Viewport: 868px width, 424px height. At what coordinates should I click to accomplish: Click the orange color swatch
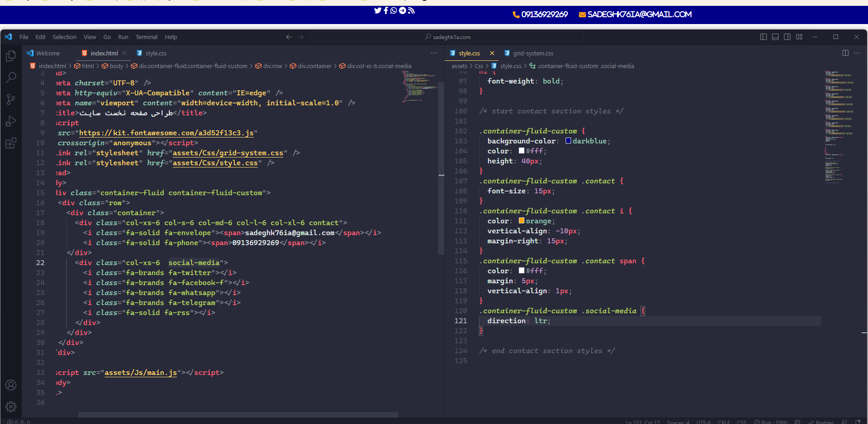click(522, 221)
